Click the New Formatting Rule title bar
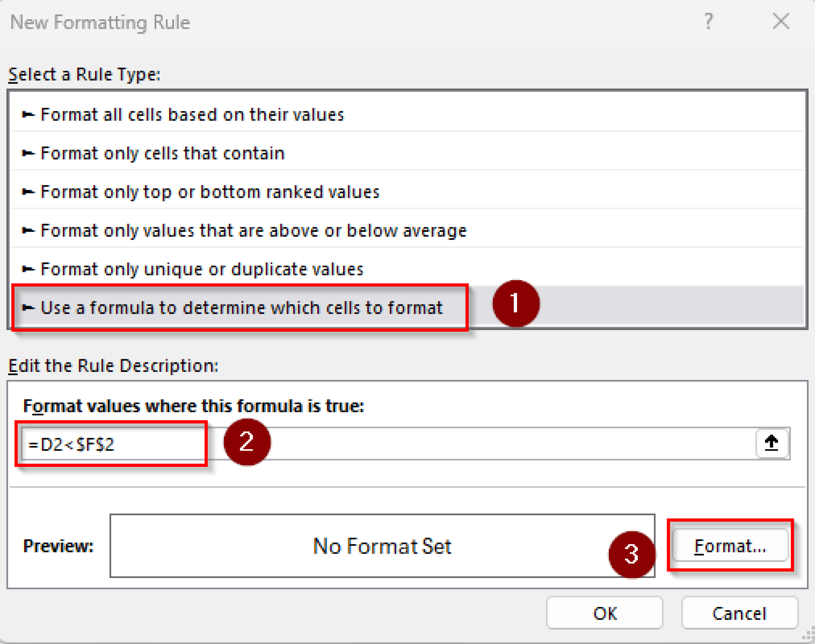Image resolution: width=815 pixels, height=644 pixels. click(x=279, y=23)
